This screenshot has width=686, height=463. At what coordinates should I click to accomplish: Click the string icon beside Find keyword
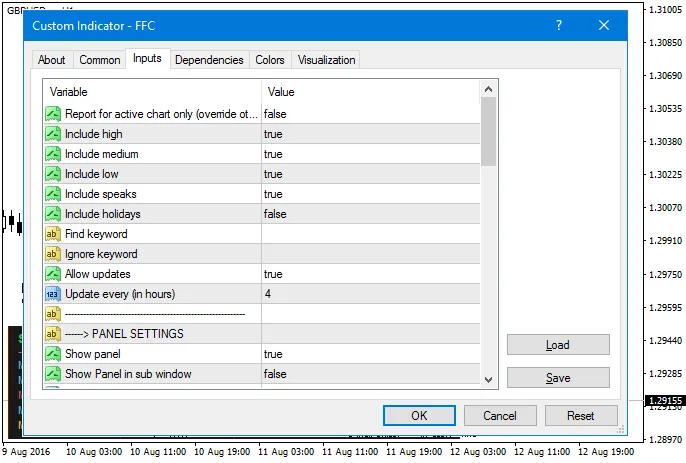pos(53,234)
